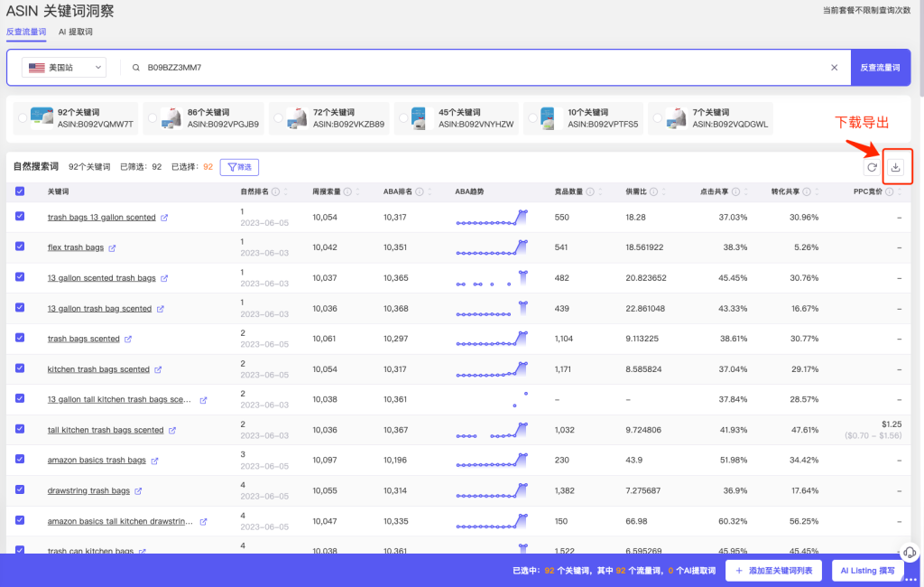Click 添加至关键词列表 button
The width and height of the screenshot is (924, 587).
[773, 571]
